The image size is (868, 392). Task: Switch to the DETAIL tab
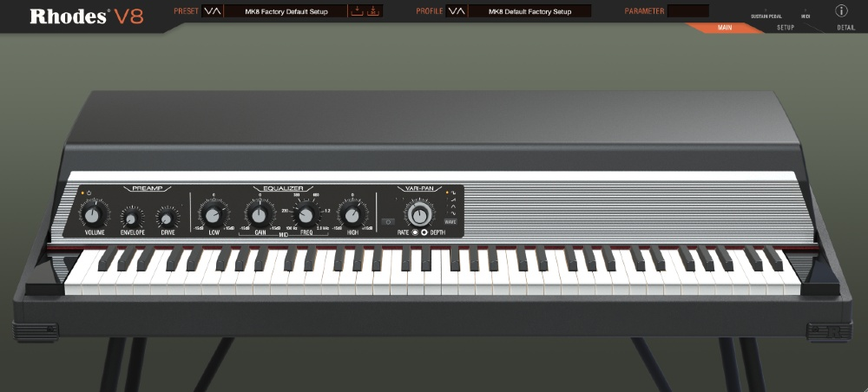845,28
